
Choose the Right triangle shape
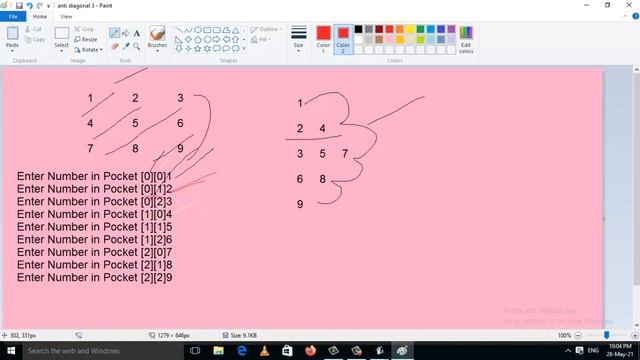(178, 40)
